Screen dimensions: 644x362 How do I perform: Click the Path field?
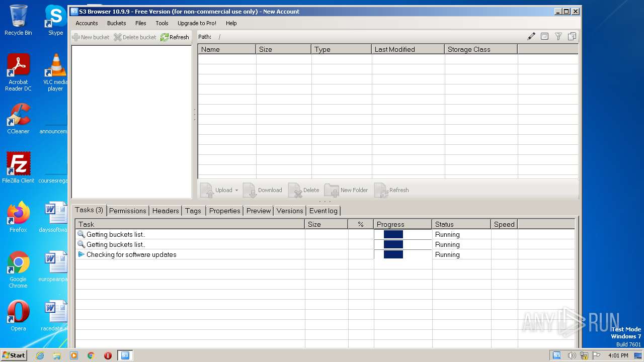click(x=370, y=37)
